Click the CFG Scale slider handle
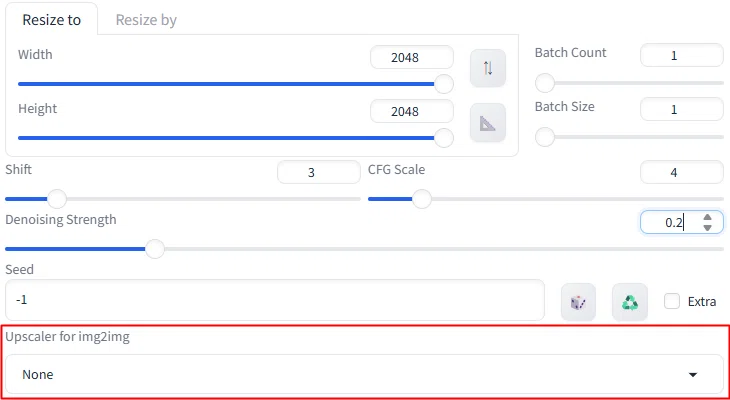The height and width of the screenshot is (400, 730). pyautogui.click(x=422, y=199)
